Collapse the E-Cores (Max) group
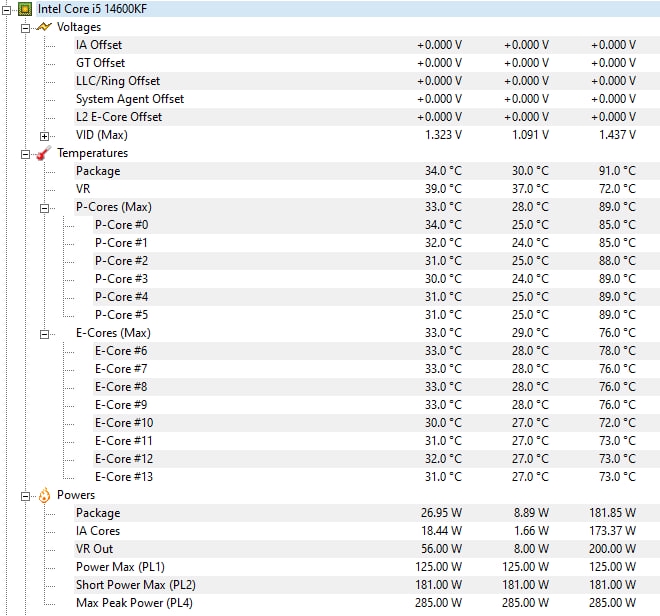This screenshot has width=660, height=616. coord(44,334)
